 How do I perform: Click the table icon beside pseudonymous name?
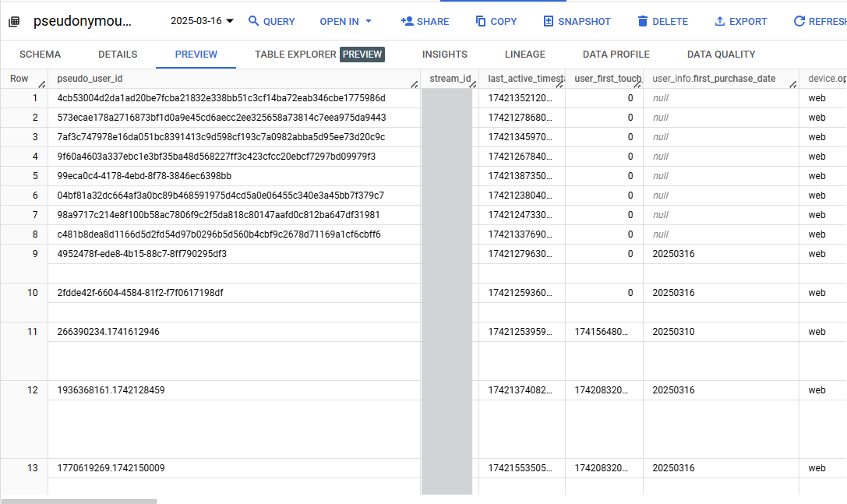pyautogui.click(x=14, y=22)
